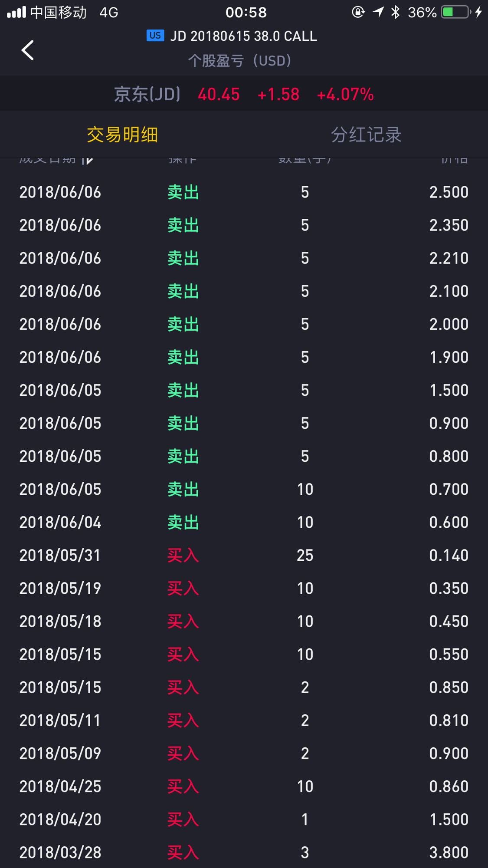Tap the battery icon in status bar
The height and width of the screenshot is (868, 488).
click(455, 12)
